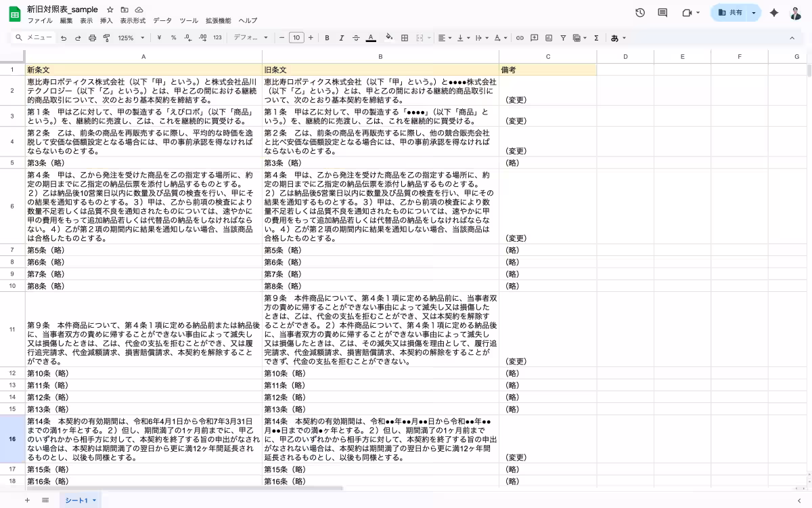The height and width of the screenshot is (508, 812).
Task: Add a comment using toolbar icon
Action: coord(534,38)
